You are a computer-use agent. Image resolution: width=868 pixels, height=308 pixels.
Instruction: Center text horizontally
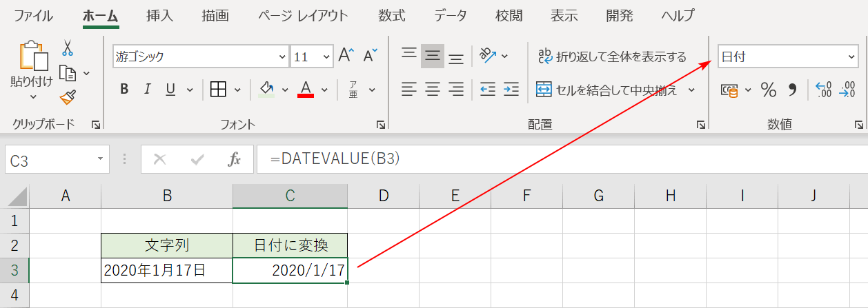click(x=433, y=89)
